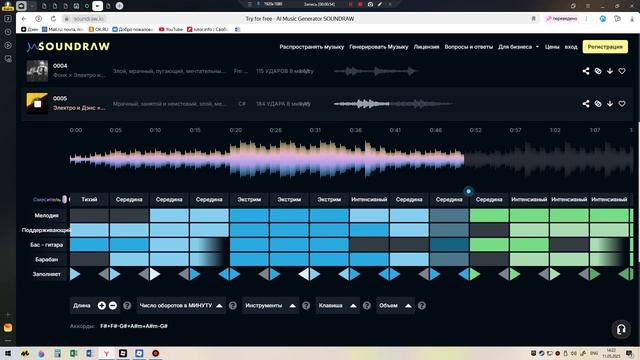Play track 0004 via its thumbnail
The image size is (640, 360).
(x=37, y=71)
